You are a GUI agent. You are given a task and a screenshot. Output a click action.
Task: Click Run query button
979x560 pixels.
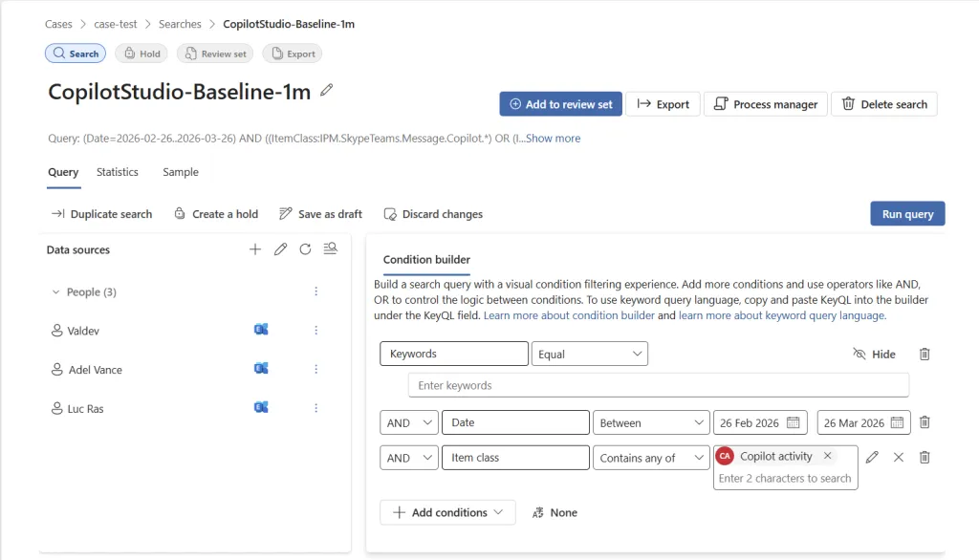(x=908, y=213)
